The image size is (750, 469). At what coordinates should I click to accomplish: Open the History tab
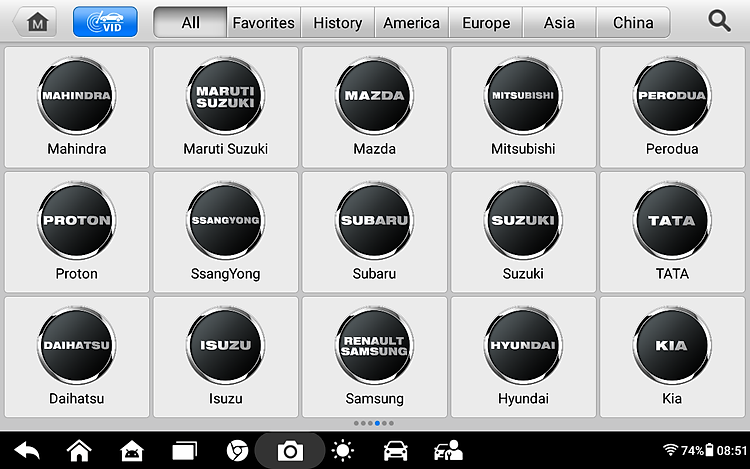coord(338,22)
